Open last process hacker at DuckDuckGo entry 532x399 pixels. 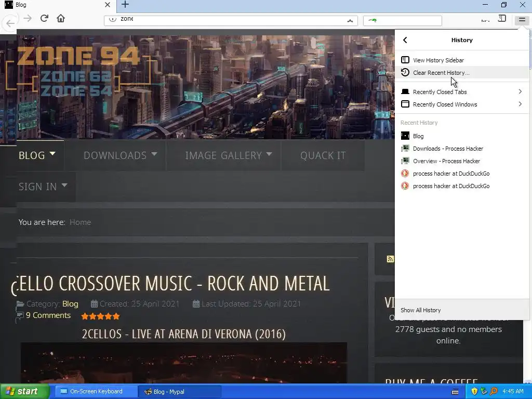coord(461,187)
